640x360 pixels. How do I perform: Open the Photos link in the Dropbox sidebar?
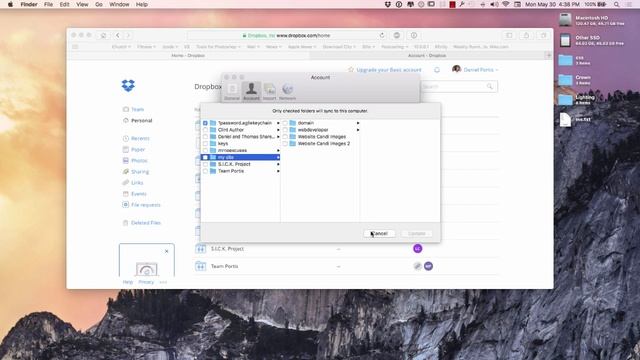139,161
